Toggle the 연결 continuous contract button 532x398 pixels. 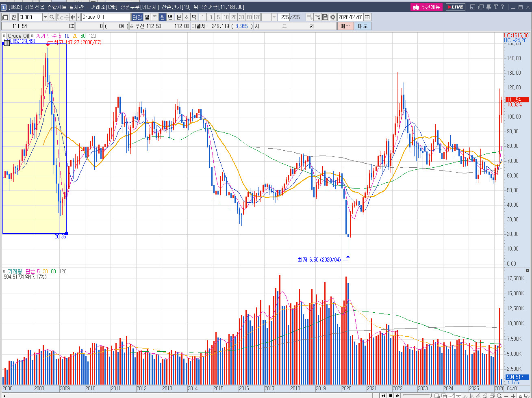pyautogui.click(x=137, y=17)
